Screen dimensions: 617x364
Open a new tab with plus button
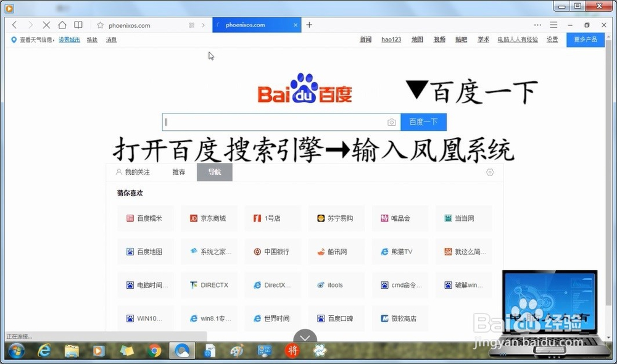point(309,25)
